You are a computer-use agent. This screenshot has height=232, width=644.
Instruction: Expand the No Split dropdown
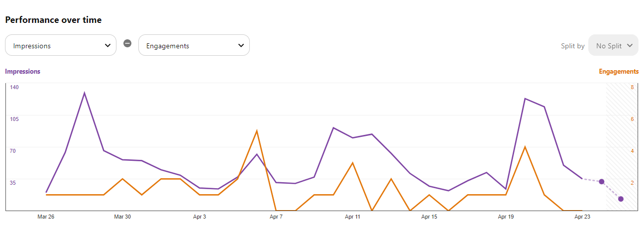point(613,45)
